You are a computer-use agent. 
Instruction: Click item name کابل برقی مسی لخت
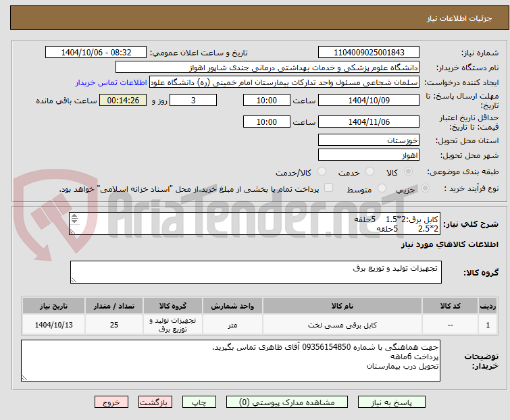coord(342,325)
